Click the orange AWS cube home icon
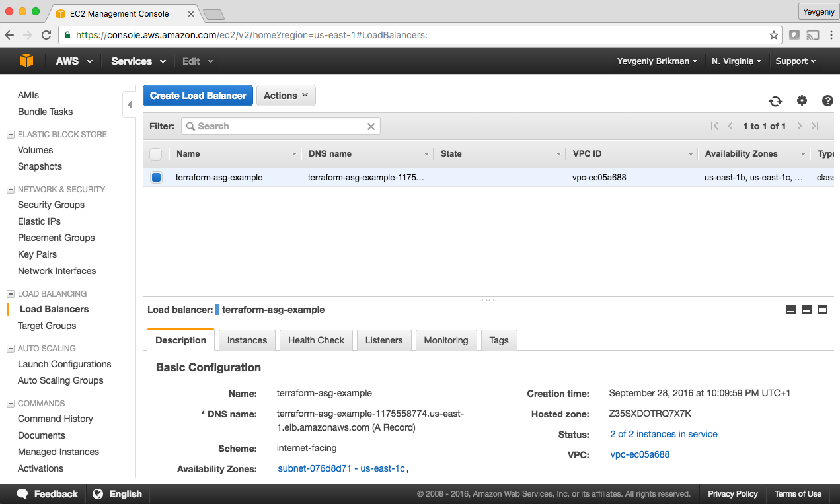The height and width of the screenshot is (504, 840). point(26,61)
